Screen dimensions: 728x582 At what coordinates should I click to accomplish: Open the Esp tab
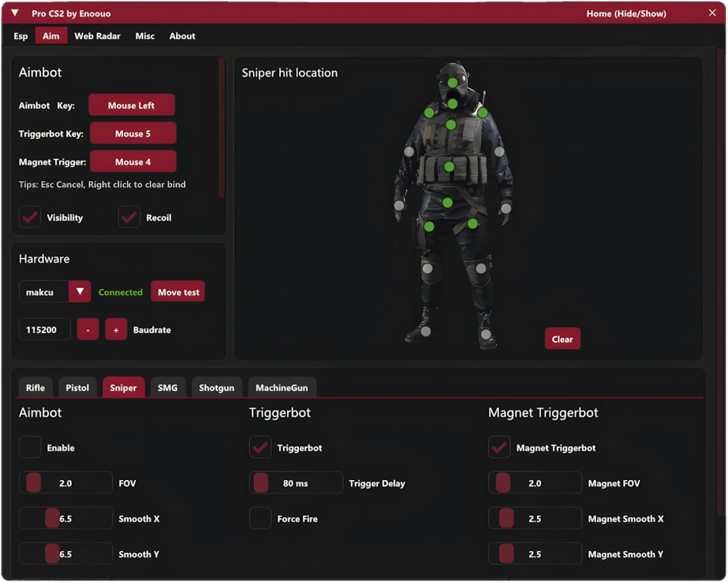(x=20, y=35)
